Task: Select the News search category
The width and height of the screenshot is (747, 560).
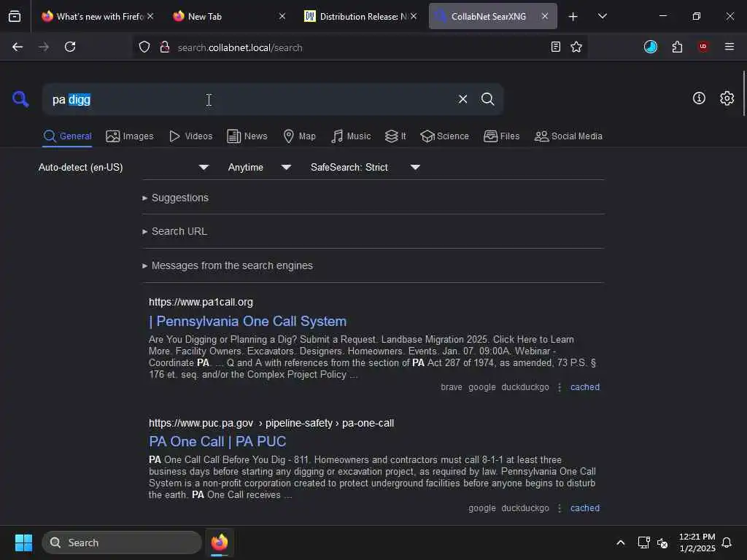Action: pyautogui.click(x=247, y=136)
